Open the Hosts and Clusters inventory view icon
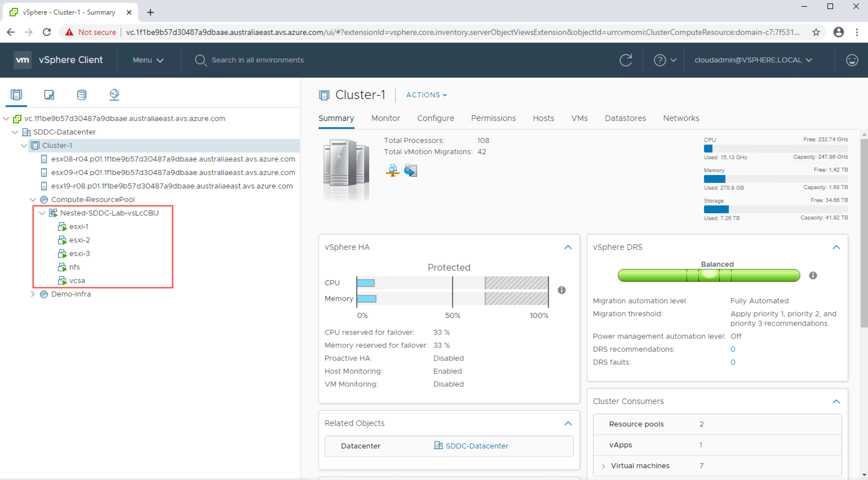Viewport: 868px width, 480px height. coord(16,95)
